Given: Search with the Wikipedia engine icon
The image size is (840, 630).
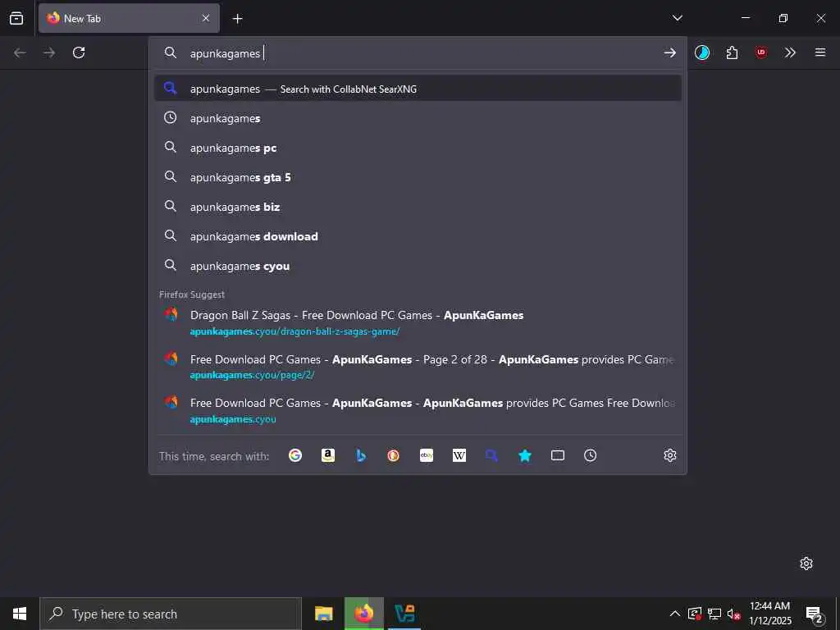Looking at the screenshot, I should 459,455.
